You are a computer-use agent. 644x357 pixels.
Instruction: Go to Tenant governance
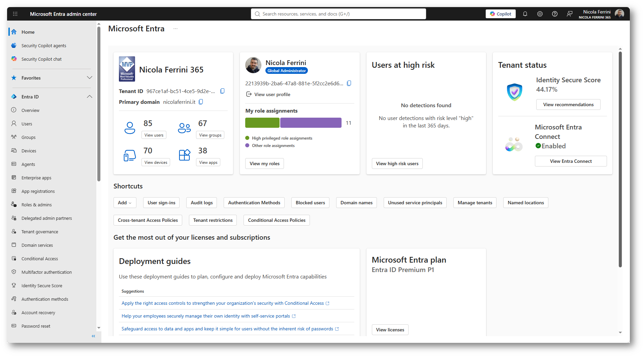40,232
